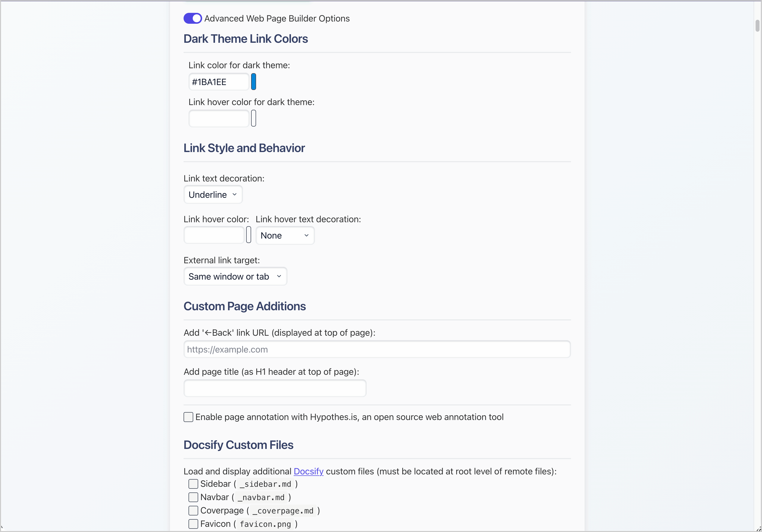Enable Hypothes.is page annotation checkbox
762x532 pixels.
coord(188,417)
